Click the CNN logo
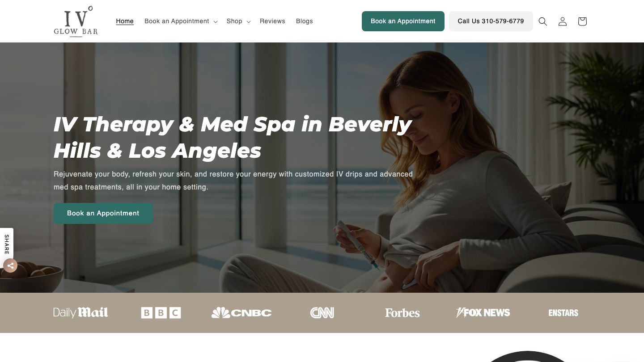644x362 pixels. (322, 313)
